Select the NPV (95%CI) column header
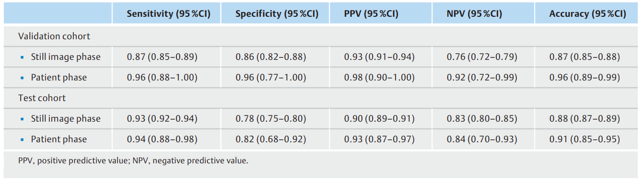 [474, 14]
